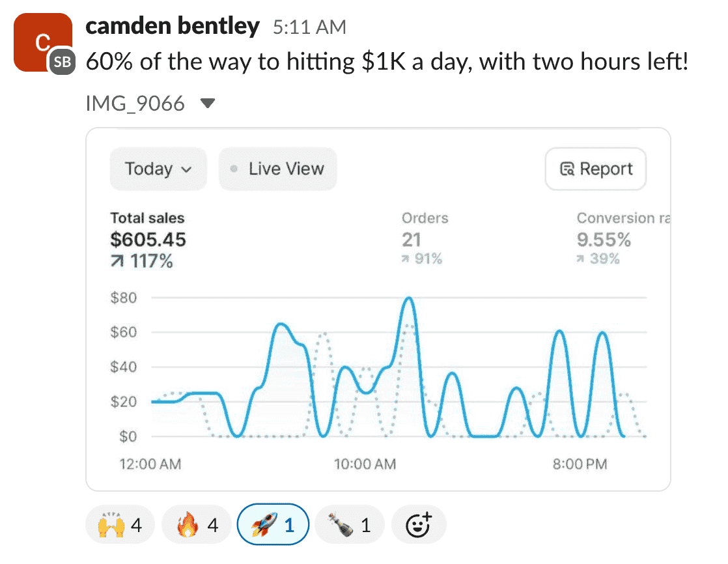The image size is (728, 564).
Task: Click the Total sales 117% trend arrow
Action: tap(117, 262)
